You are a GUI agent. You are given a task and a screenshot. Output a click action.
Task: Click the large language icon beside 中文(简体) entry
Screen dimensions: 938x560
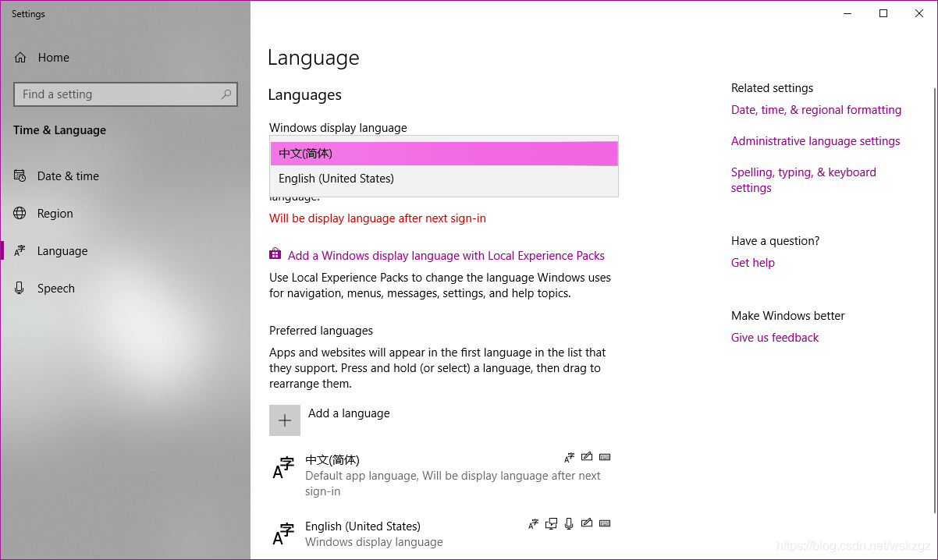tap(283, 468)
